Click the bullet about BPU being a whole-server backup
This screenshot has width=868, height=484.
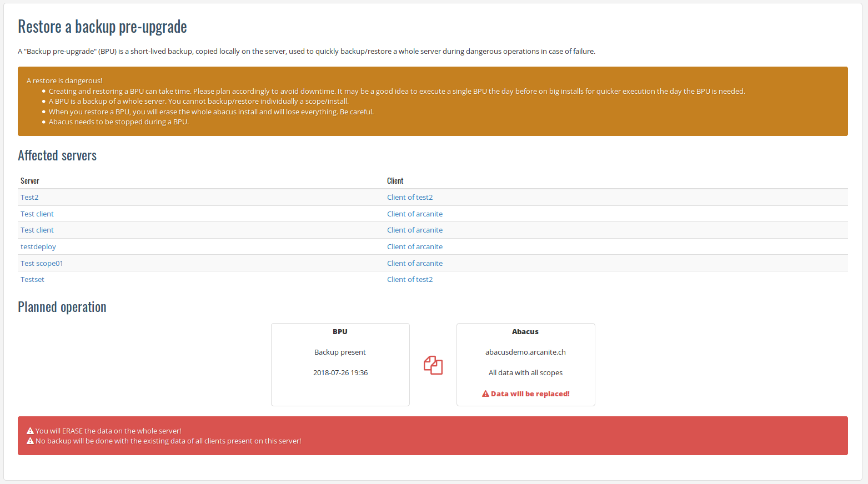tap(199, 101)
